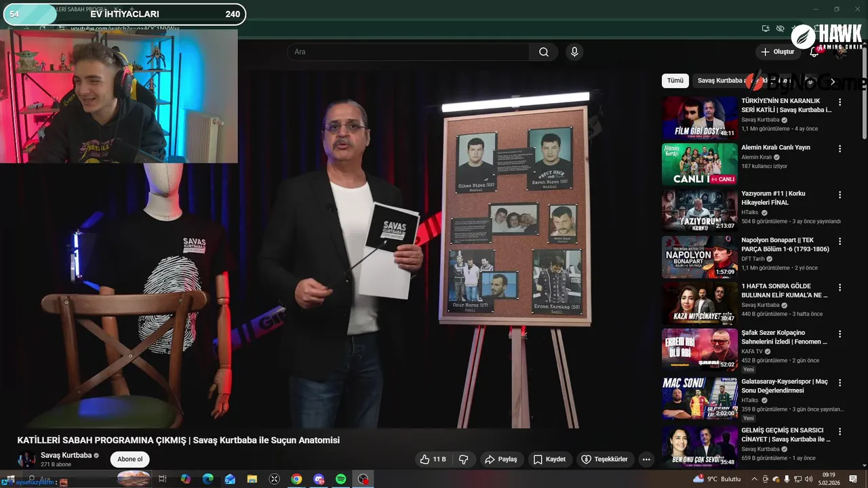This screenshot has width=868, height=488.
Task: Open Alemin Kıralı Canlı Yayın thumbnail
Action: (699, 164)
